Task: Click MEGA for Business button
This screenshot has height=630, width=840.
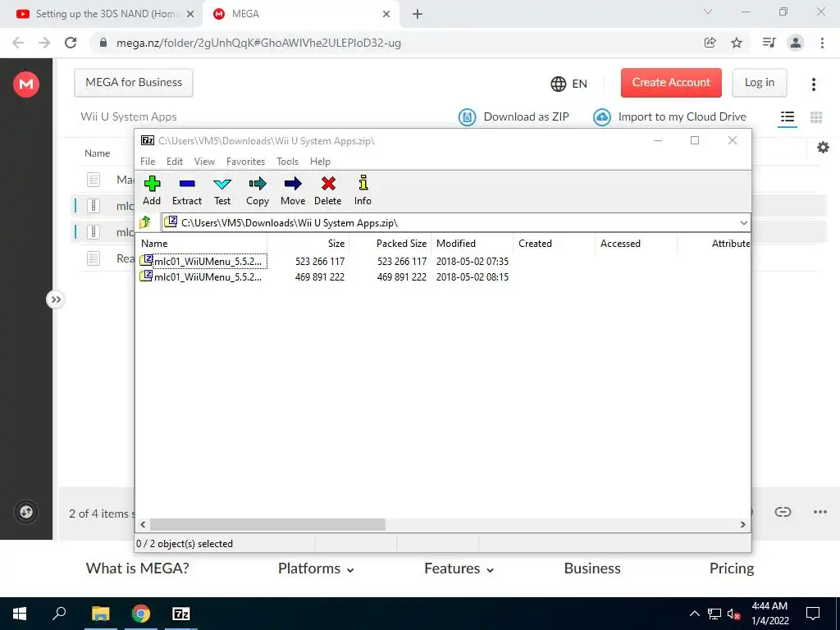Action: click(x=134, y=83)
